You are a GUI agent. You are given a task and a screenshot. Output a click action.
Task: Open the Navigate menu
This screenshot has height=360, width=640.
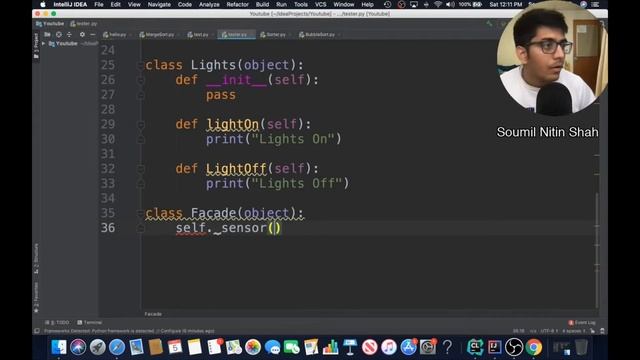coord(159,4)
